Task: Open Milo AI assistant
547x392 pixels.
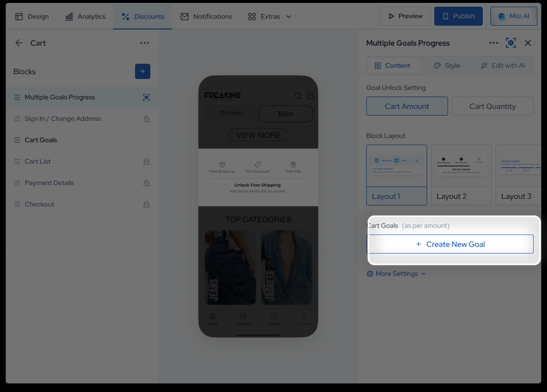Action: [x=514, y=16]
